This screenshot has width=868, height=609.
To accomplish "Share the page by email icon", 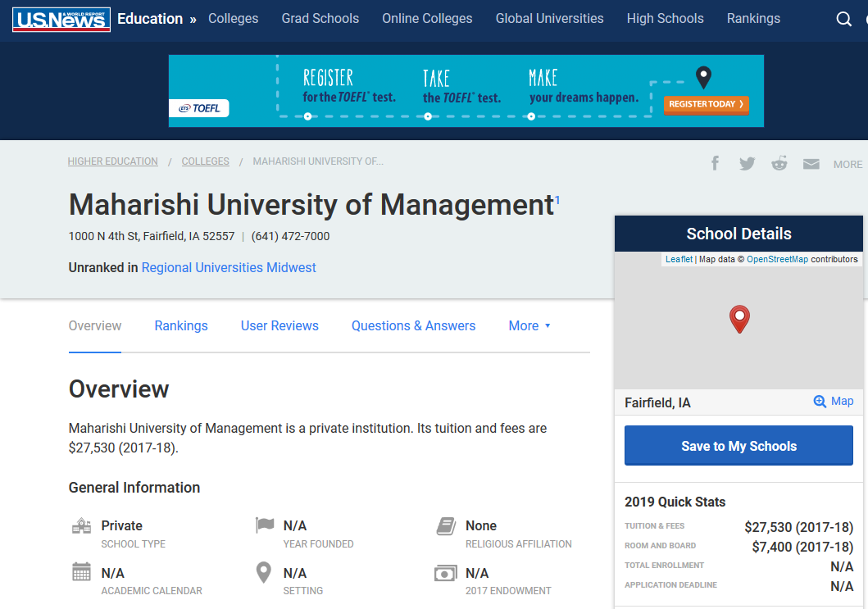I will pyautogui.click(x=811, y=164).
